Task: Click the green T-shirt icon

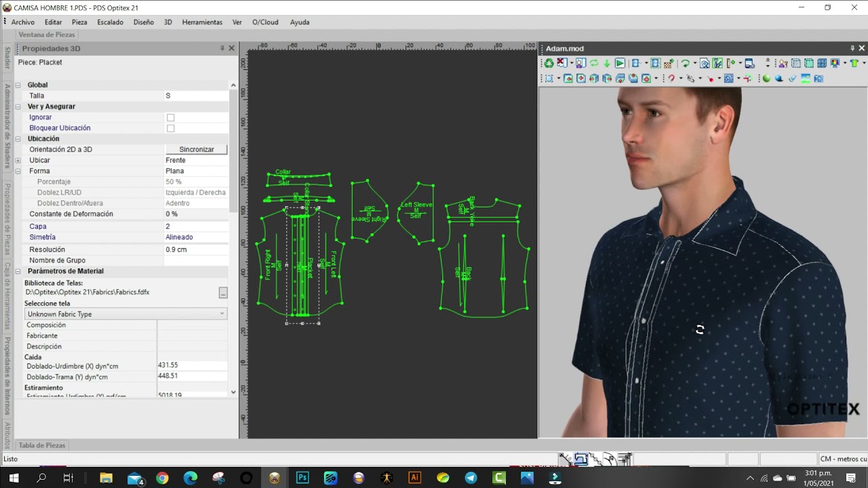Action: click(x=854, y=63)
